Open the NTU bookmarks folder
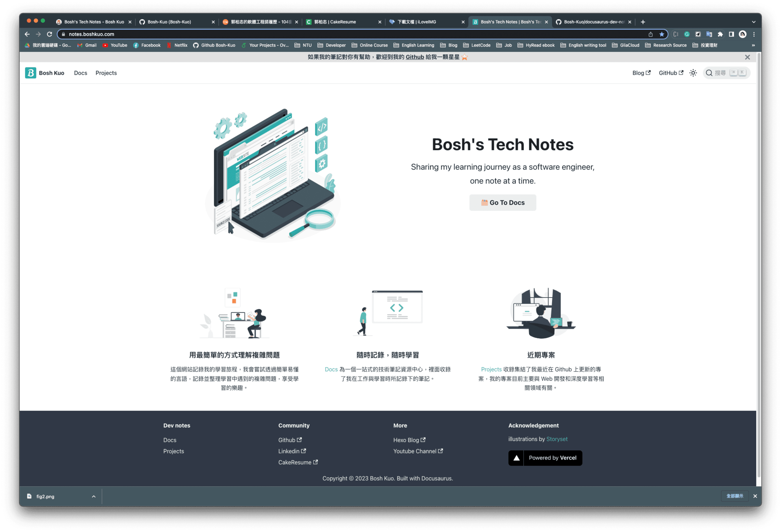 coord(303,45)
